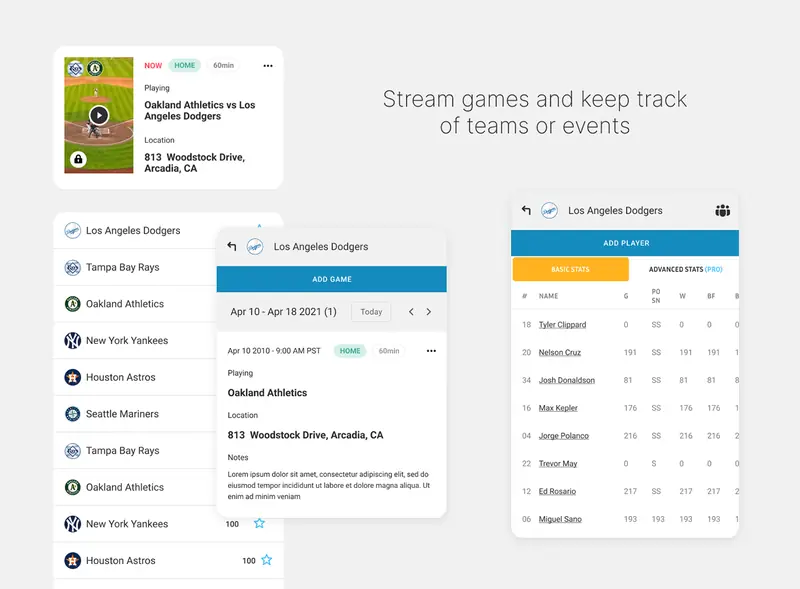Viewport: 800px width, 589px height.
Task: Click the 813 Woodstock Drive location in game details
Action: (x=305, y=435)
